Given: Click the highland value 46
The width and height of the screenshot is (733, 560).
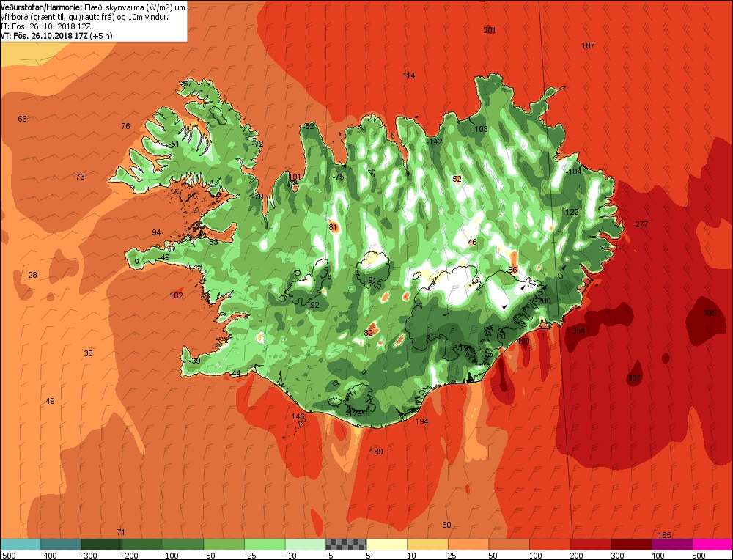Looking at the screenshot, I should pos(473,242).
